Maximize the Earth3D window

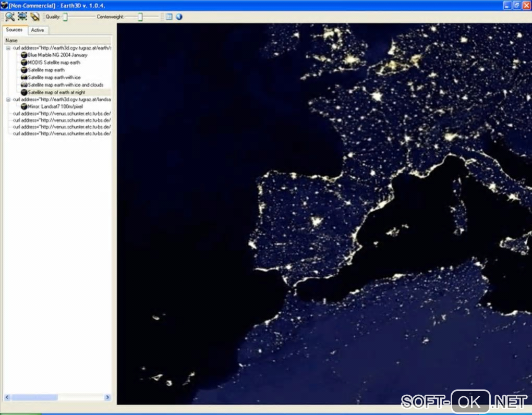tap(517, 5)
